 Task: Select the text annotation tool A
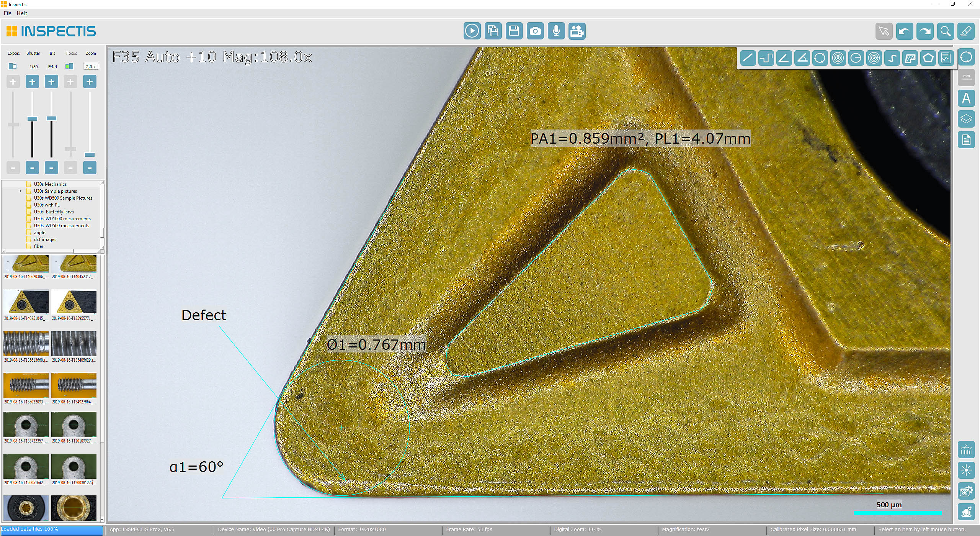pos(966,98)
